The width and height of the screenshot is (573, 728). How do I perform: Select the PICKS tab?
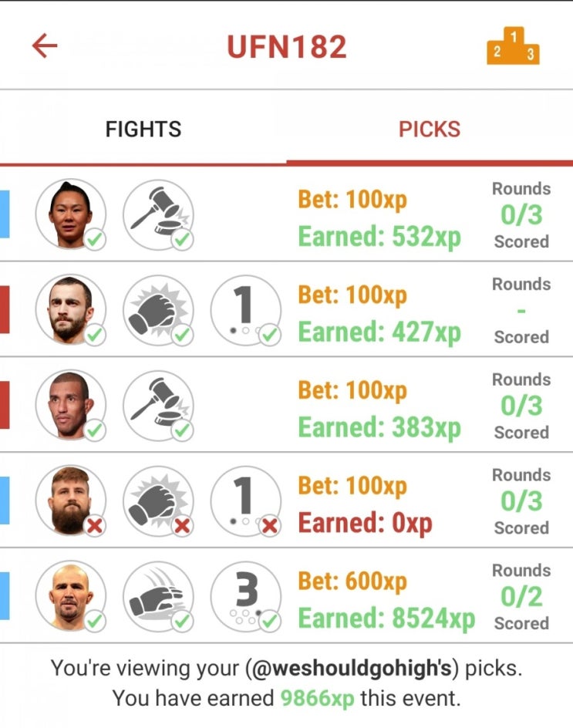point(430,129)
